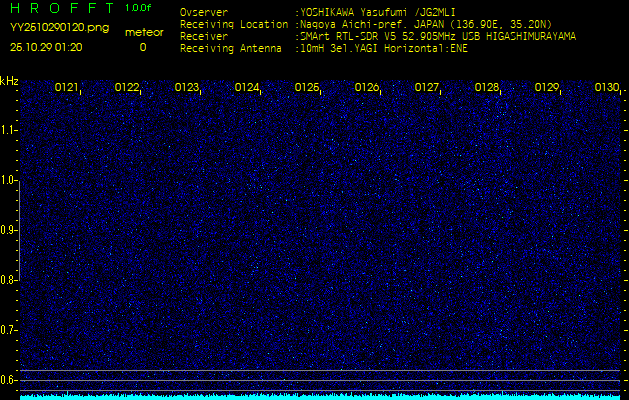Select the 0130 time marker
The image size is (629, 400).
point(607,88)
